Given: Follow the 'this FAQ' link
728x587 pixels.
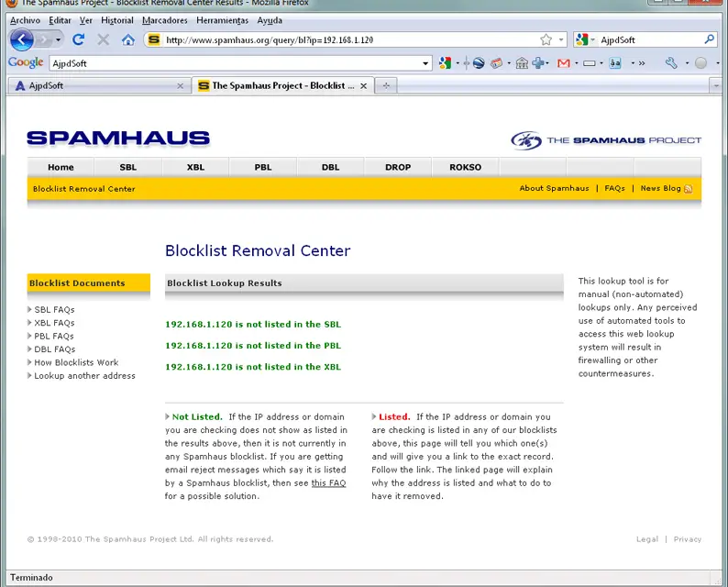Looking at the screenshot, I should (328, 483).
